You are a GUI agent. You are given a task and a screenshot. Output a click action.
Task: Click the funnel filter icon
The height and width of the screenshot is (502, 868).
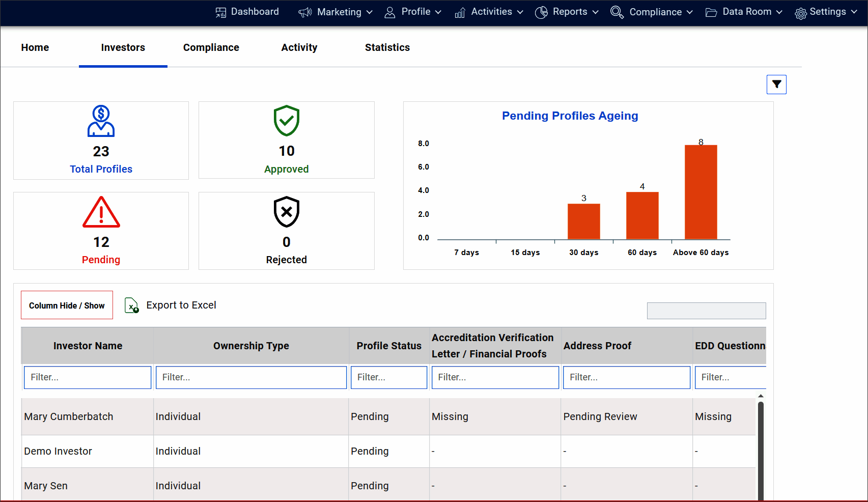[776, 85]
